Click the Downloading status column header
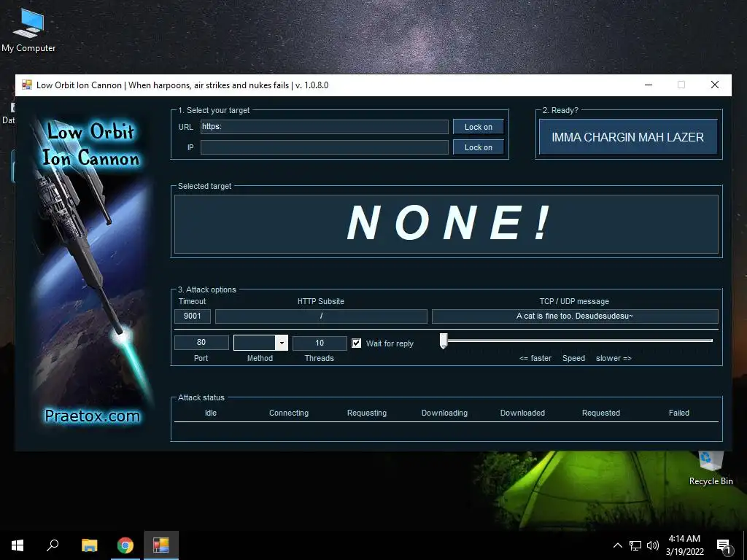Viewport: 747px width, 560px height. pos(444,413)
